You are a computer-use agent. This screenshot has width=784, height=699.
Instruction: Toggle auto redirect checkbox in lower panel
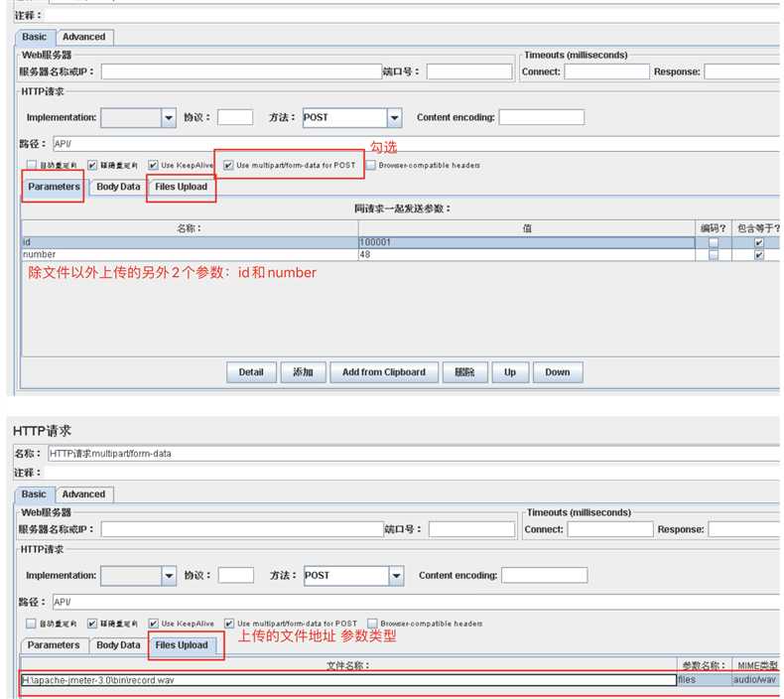[x=31, y=624]
